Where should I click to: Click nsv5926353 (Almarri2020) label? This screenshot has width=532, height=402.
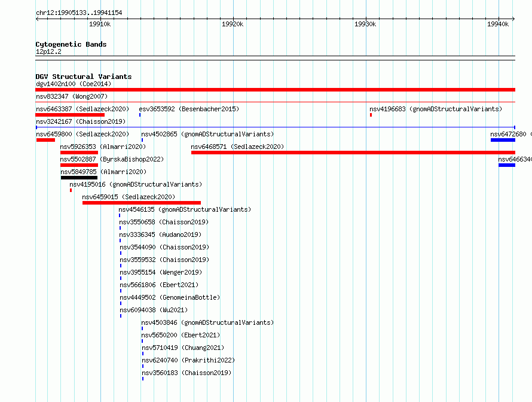[103, 147]
